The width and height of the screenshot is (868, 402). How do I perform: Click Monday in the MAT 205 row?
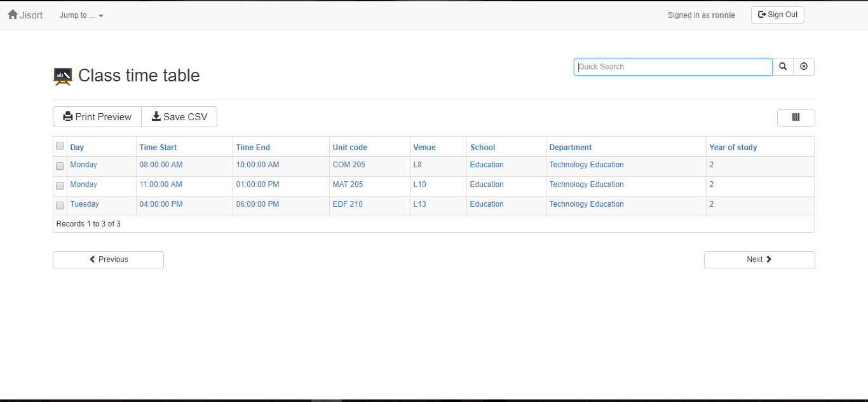pyautogui.click(x=83, y=184)
